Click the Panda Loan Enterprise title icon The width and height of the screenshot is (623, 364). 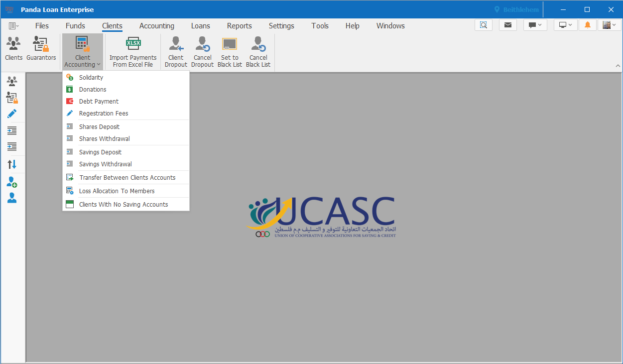[x=9, y=9]
